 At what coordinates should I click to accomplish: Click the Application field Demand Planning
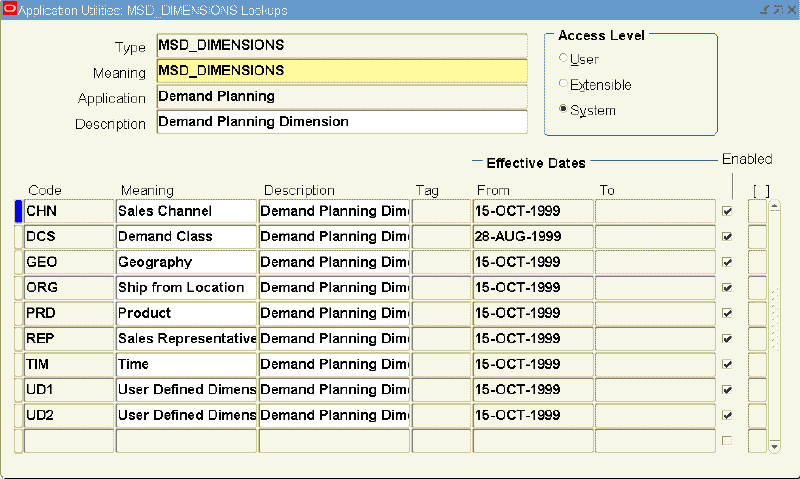[x=342, y=96]
